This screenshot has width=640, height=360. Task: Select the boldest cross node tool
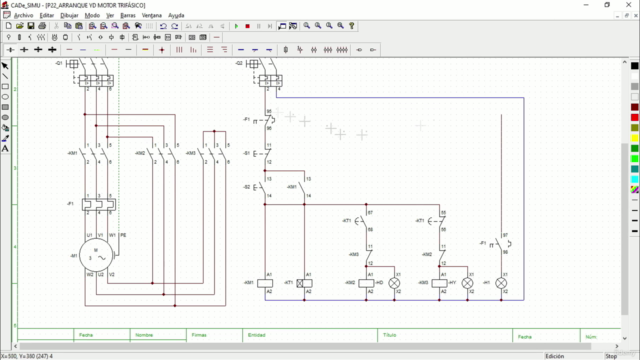tap(52, 50)
